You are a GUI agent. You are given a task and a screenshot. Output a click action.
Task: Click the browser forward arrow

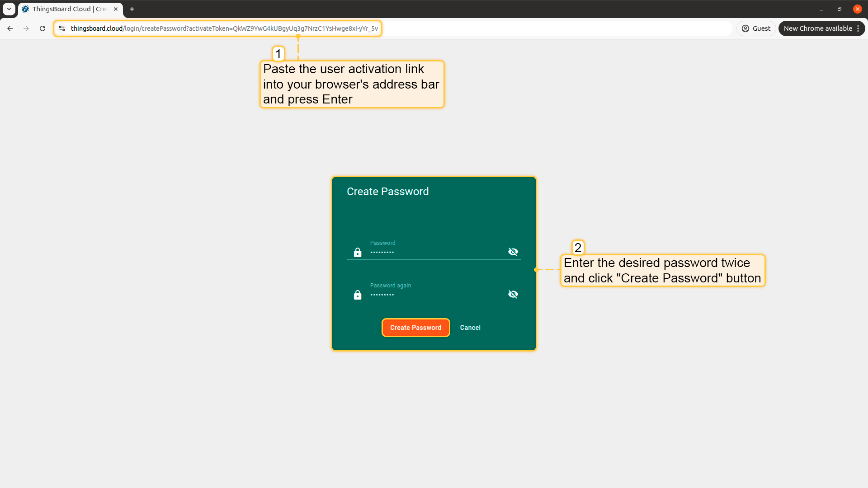point(26,28)
